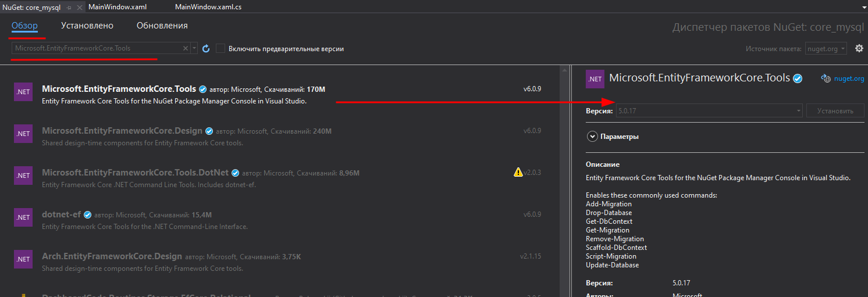The height and width of the screenshot is (297, 868).
Task: Enable the 'Включить предварительные версии' checkbox
Action: click(x=220, y=49)
